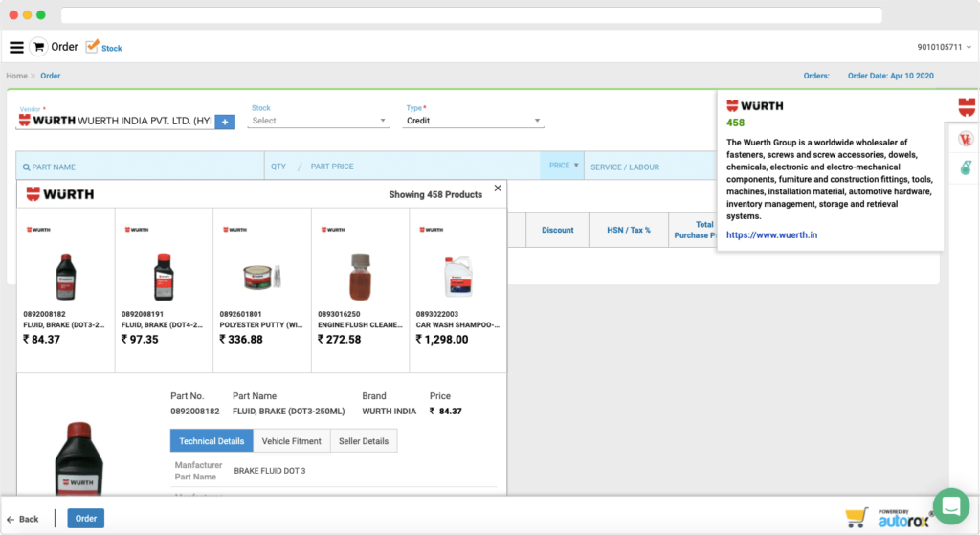Click BRAKE FLUID DOT 3 value
Viewport: 980px width, 535px height.
[270, 471]
